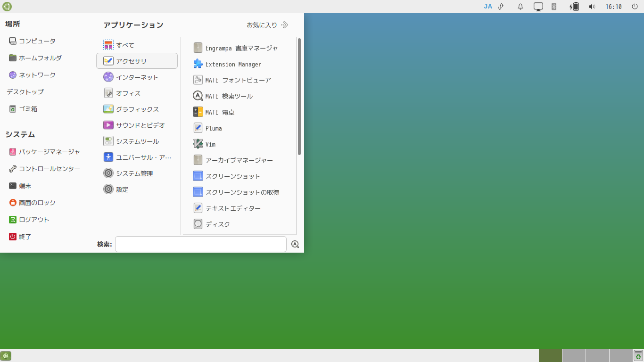Open the デスクトップ (Desktop) place

click(x=25, y=92)
